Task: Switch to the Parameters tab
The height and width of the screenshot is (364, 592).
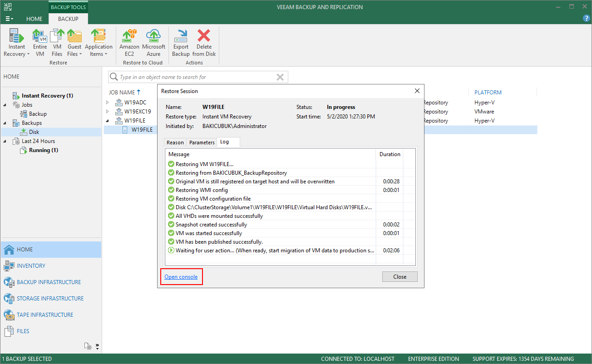Action: click(x=202, y=143)
